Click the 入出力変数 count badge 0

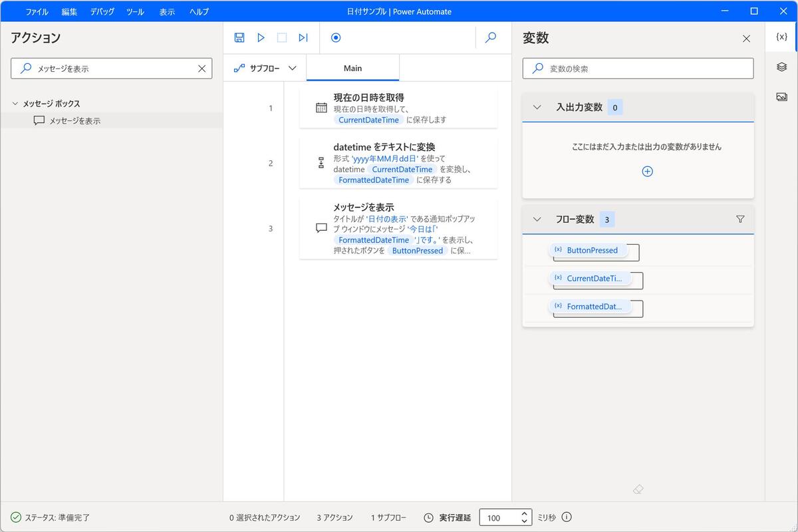(x=615, y=107)
